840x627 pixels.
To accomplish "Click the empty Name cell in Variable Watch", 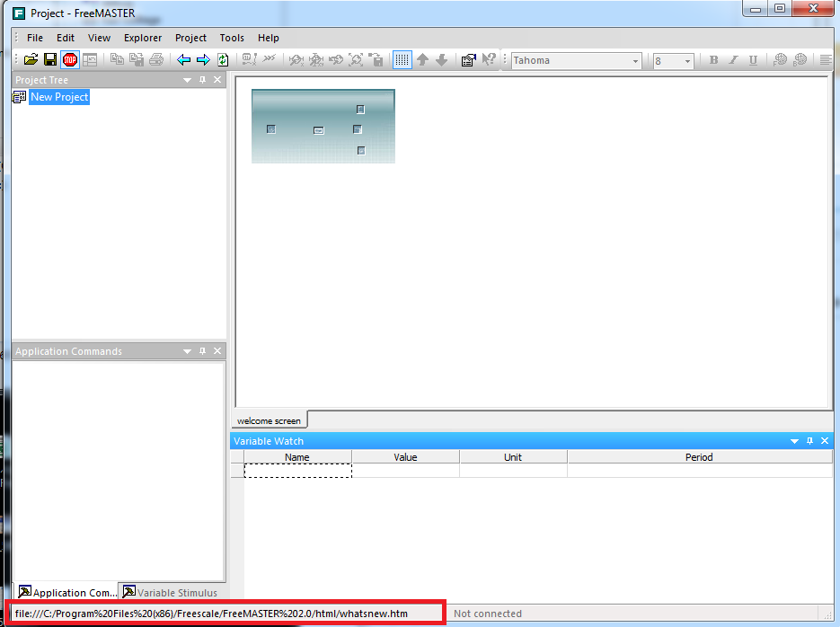I will (298, 471).
